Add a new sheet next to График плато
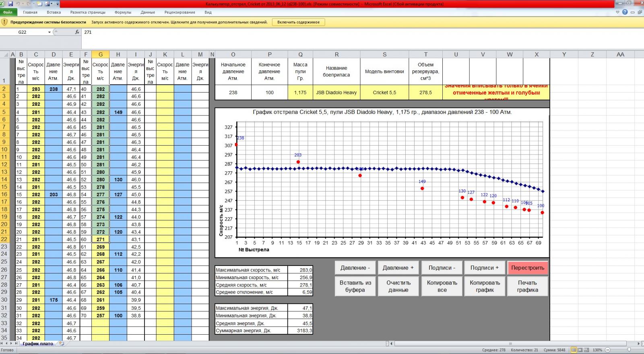 (x=62, y=344)
